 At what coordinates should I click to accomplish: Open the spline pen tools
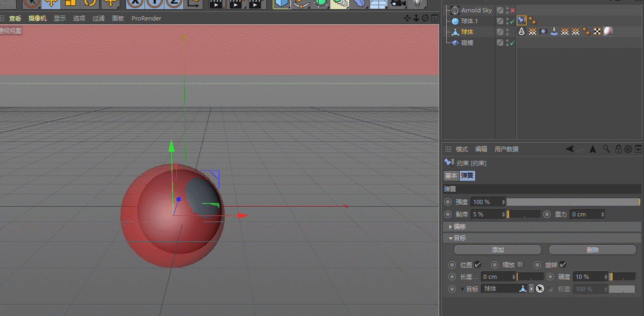coord(301,3)
